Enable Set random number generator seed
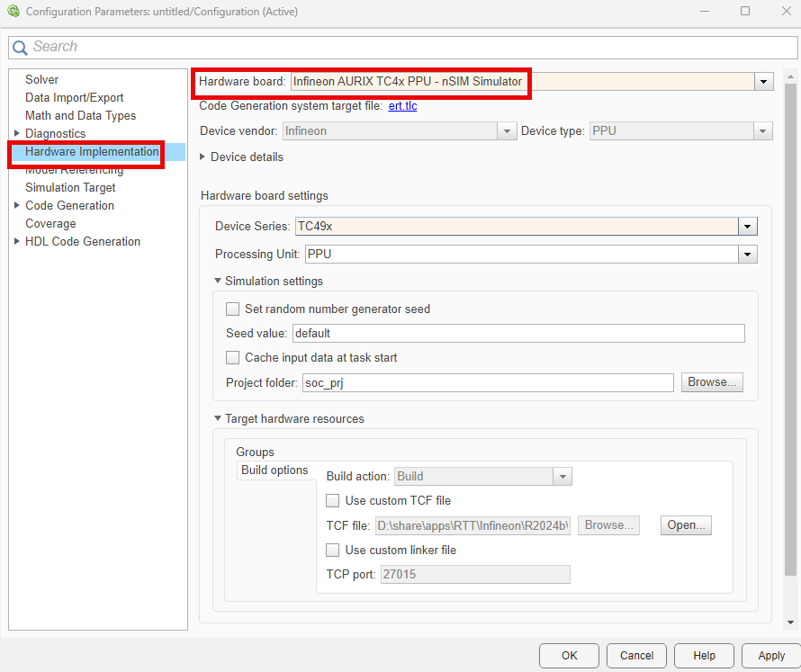The width and height of the screenshot is (801, 672). [233, 309]
